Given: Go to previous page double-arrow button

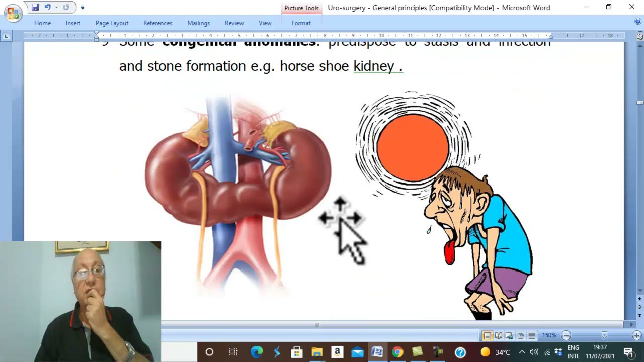Looking at the screenshot, I should coord(640,299).
